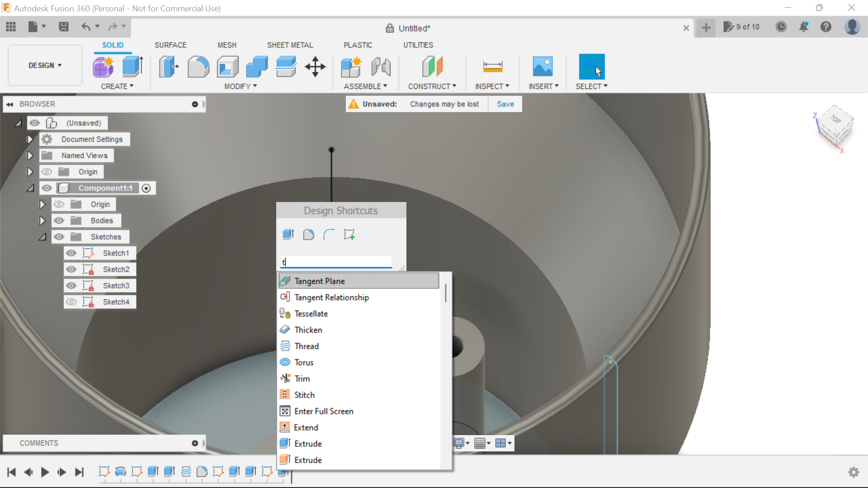This screenshot has width=868, height=488.
Task: Open the INSPECT dropdown menu
Action: [x=492, y=86]
